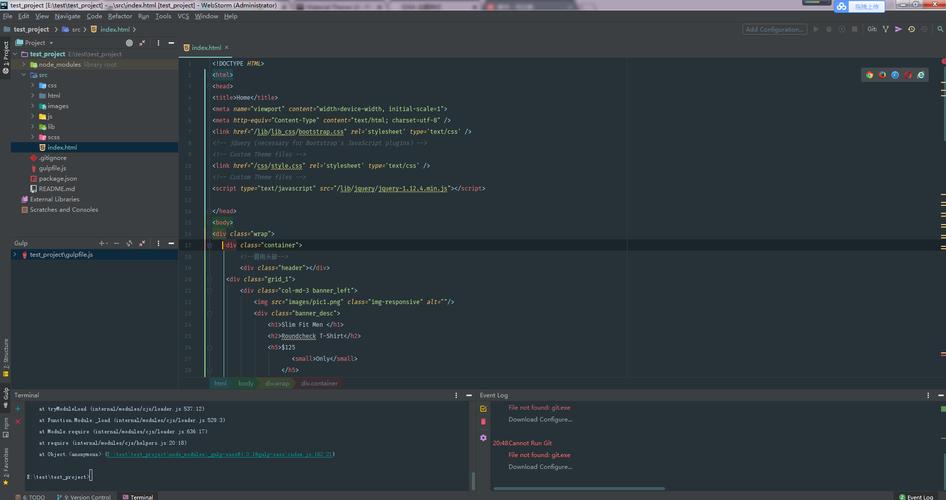Click the terminal vertical scrollbar
The height and width of the screenshot is (500, 946).
pos(473,481)
